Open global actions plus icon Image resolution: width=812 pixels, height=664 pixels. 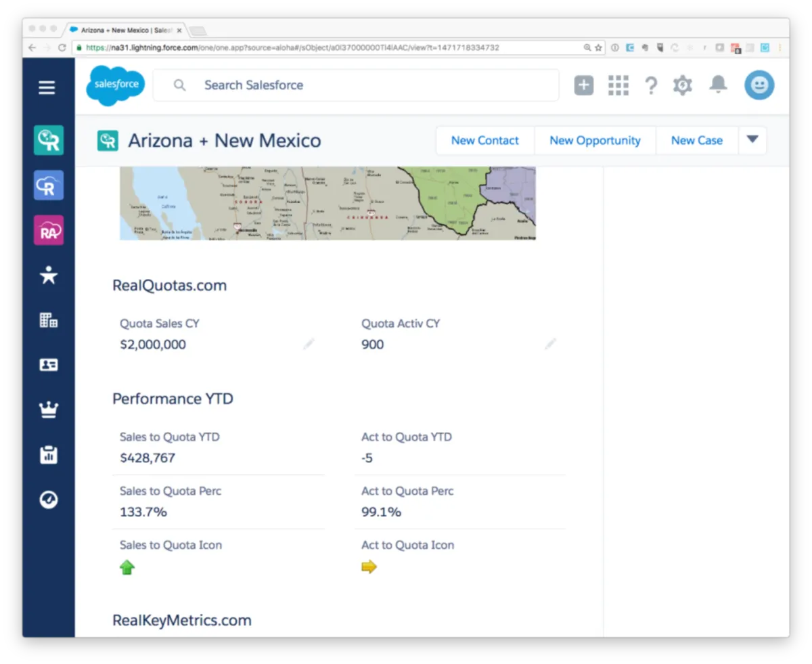pos(584,85)
